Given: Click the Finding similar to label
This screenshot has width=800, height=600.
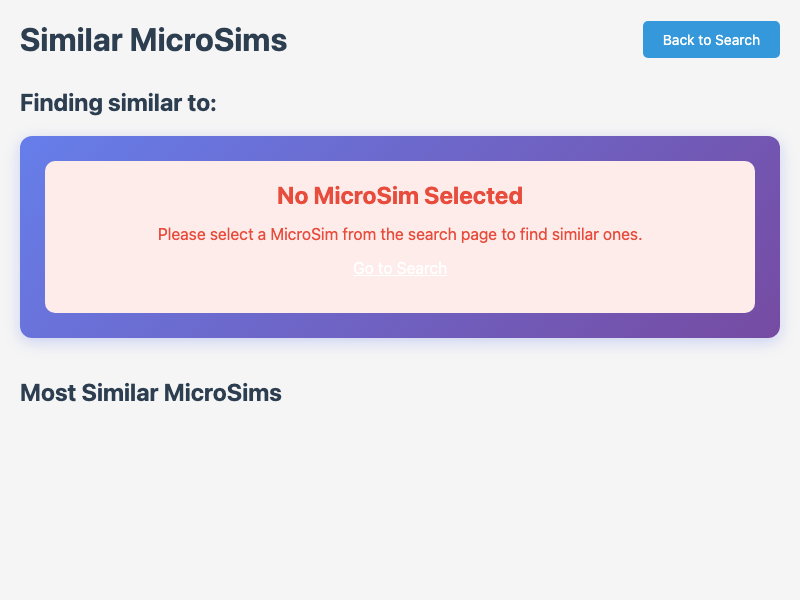Looking at the screenshot, I should pyautogui.click(x=117, y=103).
